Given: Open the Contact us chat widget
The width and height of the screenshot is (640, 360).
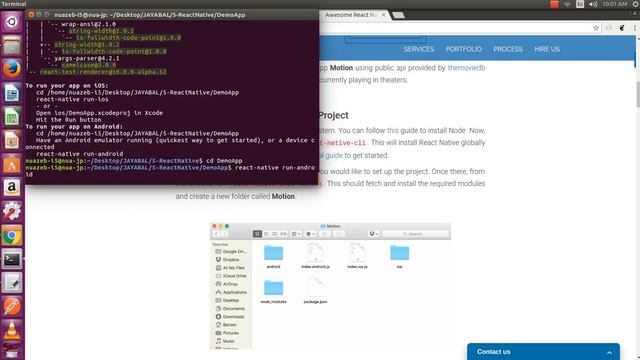Looking at the screenshot, I should pyautogui.click(x=543, y=352).
